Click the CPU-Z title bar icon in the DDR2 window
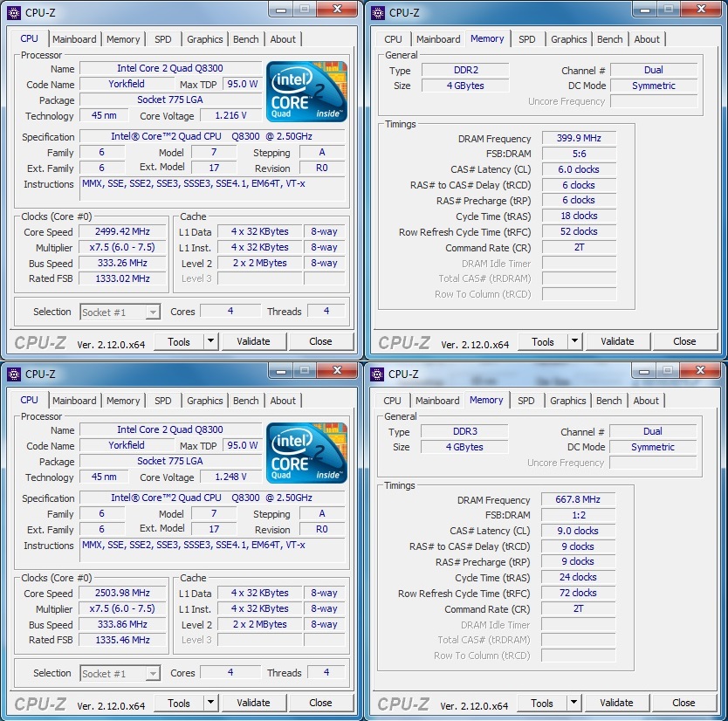 tap(377, 12)
